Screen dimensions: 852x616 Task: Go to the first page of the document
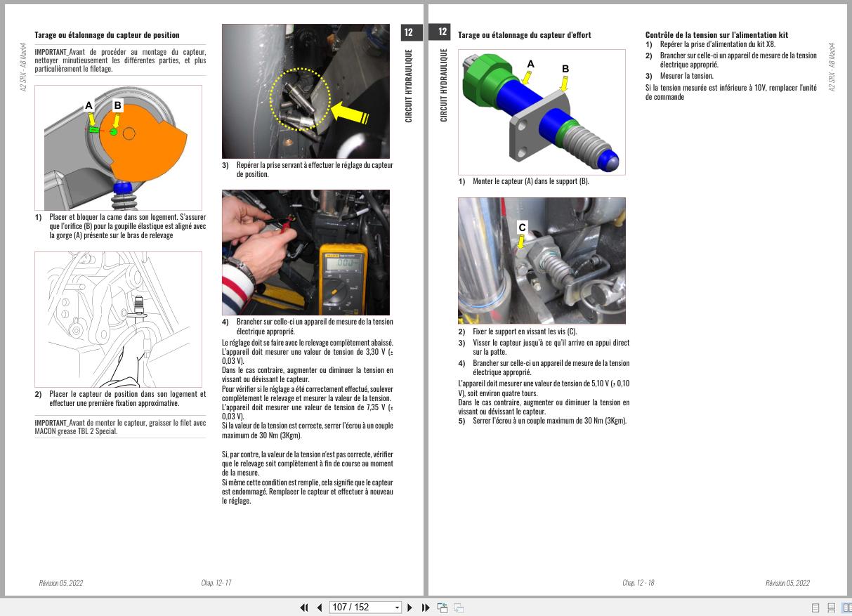pos(304,608)
